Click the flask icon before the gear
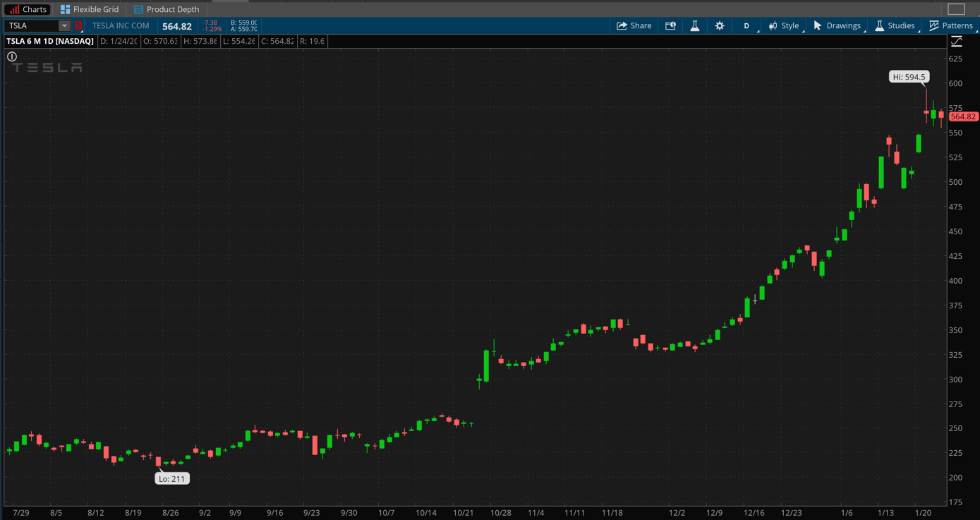 point(694,25)
